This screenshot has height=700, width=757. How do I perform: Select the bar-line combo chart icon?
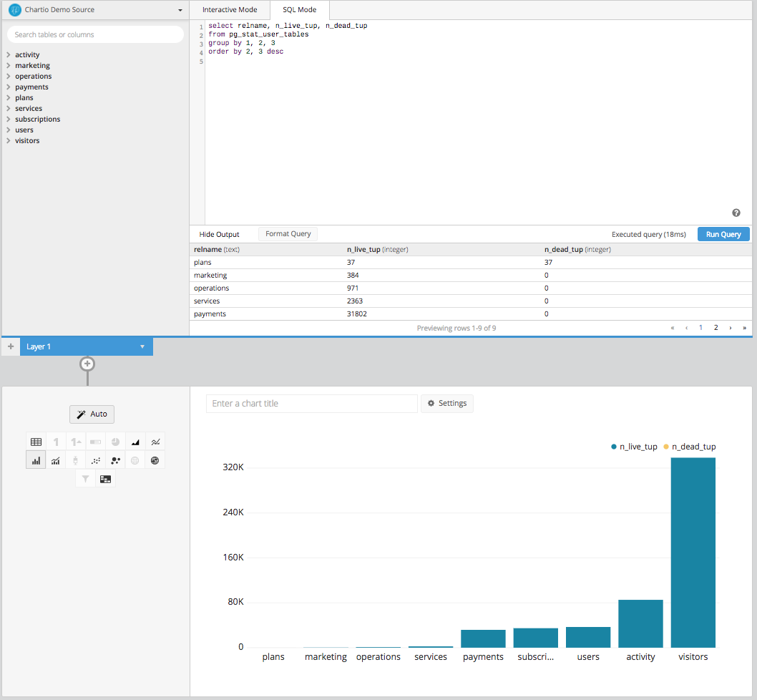click(x=56, y=461)
